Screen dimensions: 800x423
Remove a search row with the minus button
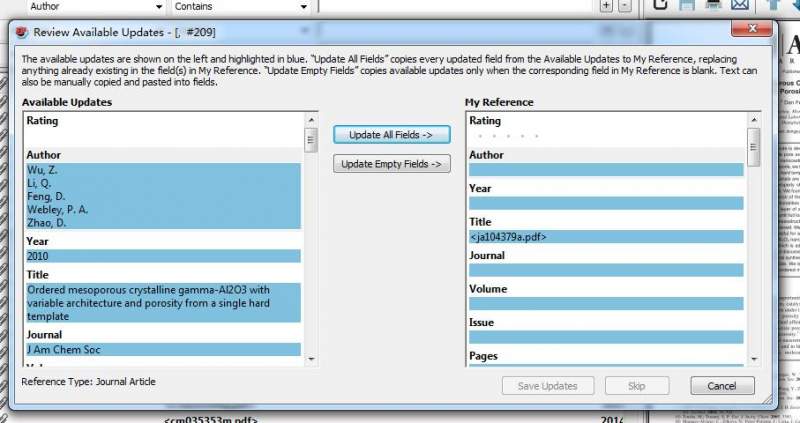(624, 6)
